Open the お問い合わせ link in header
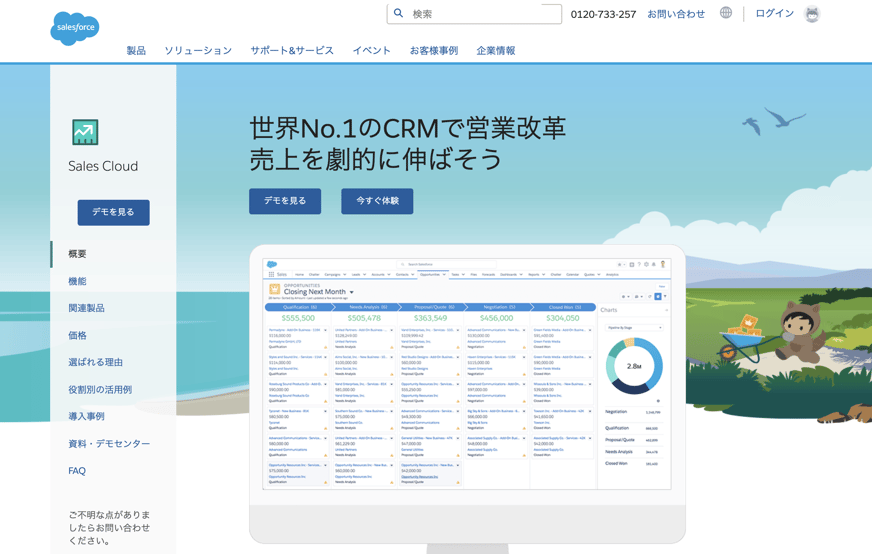The height and width of the screenshot is (554, 872). (676, 14)
